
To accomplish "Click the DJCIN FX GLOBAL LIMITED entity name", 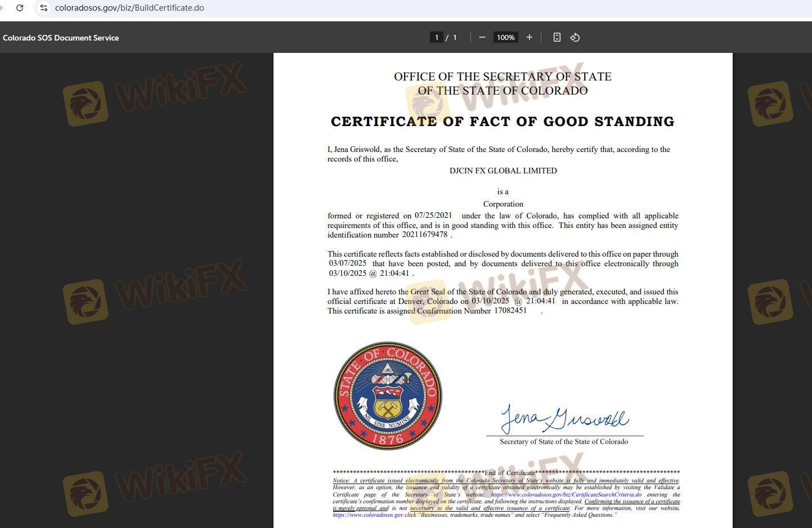I will (x=503, y=171).
